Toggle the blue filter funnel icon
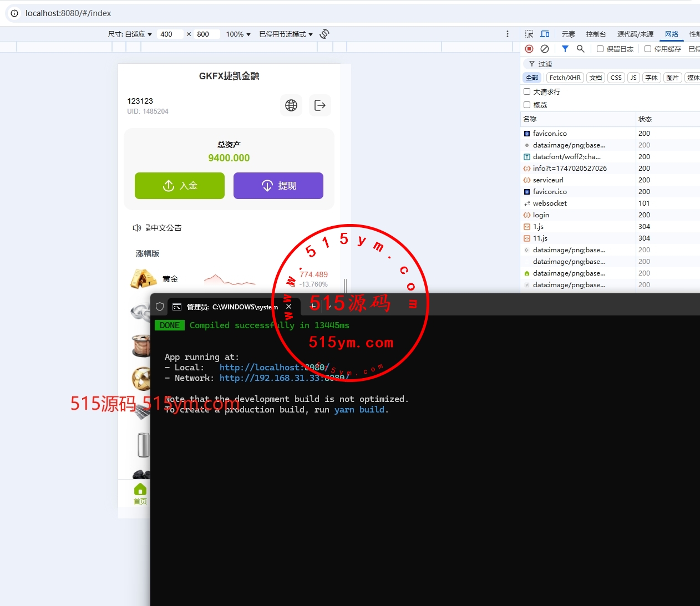The height and width of the screenshot is (606, 700). tap(565, 49)
